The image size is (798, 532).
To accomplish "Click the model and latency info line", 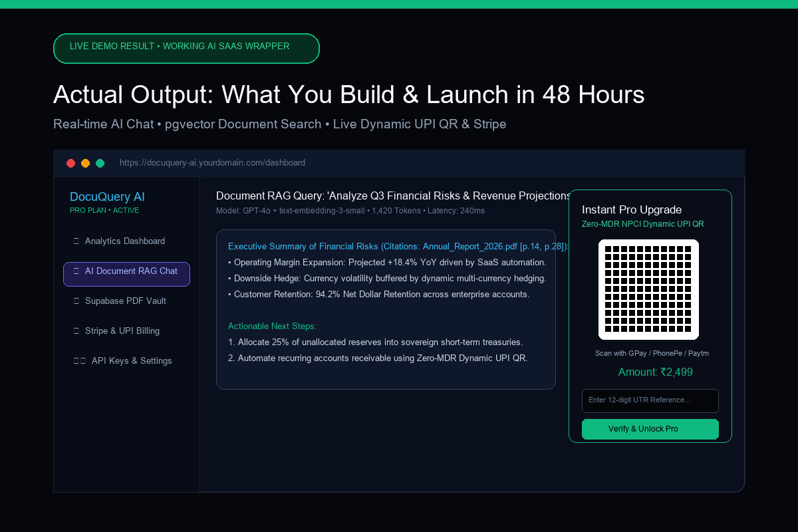I will point(350,211).
